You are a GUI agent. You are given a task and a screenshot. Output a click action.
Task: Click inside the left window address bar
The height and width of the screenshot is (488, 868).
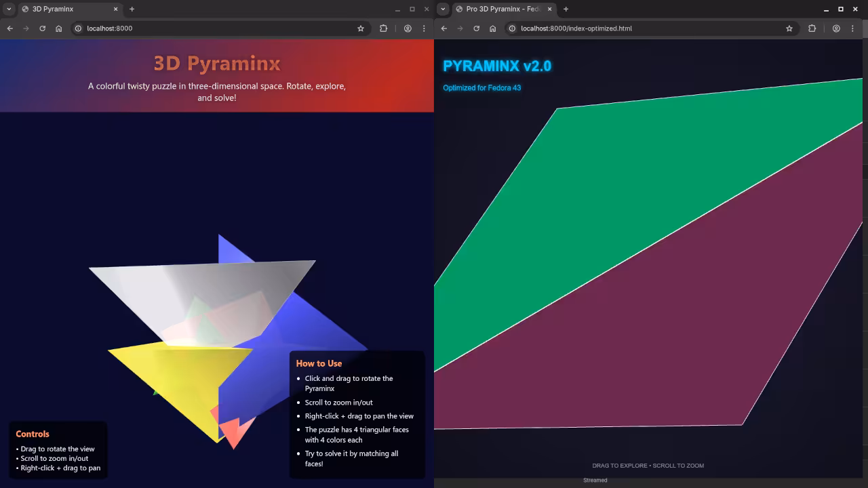(170, 28)
